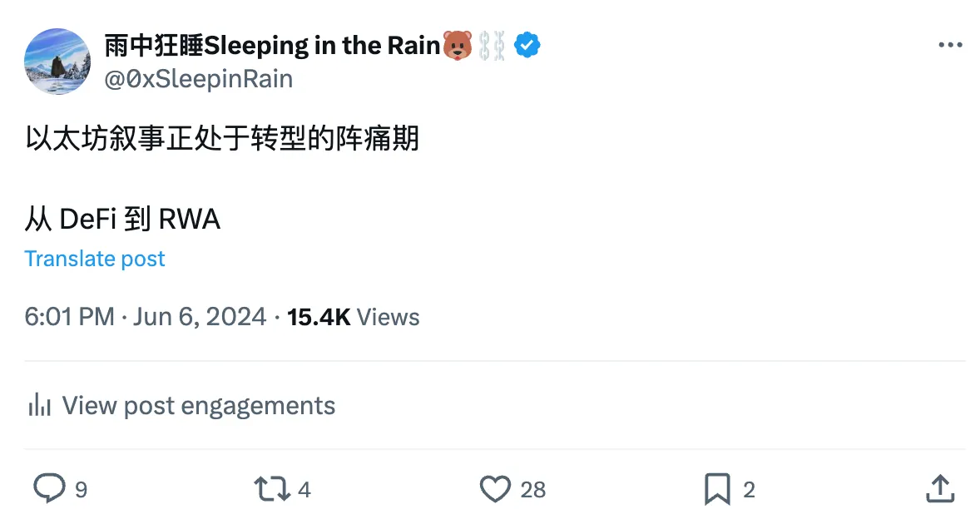Click the reply speech bubble icon
Screen dimensions: 980x519
49,489
